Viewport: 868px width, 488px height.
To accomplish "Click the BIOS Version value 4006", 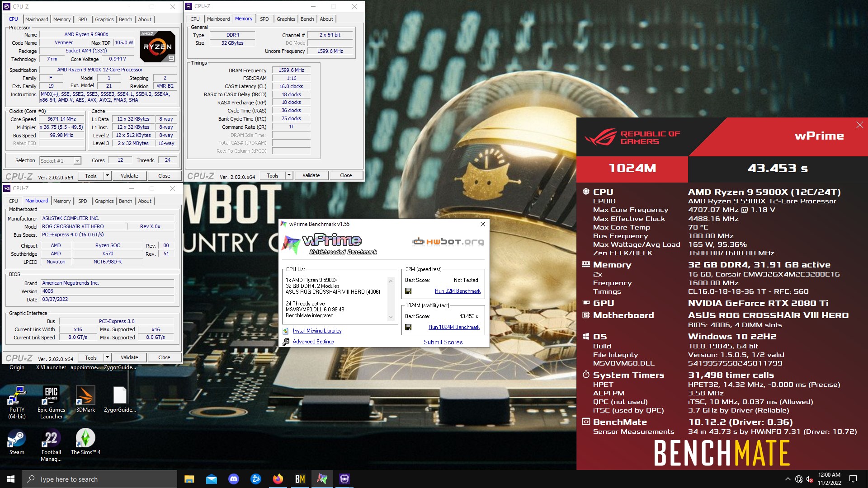I will pyautogui.click(x=107, y=291).
